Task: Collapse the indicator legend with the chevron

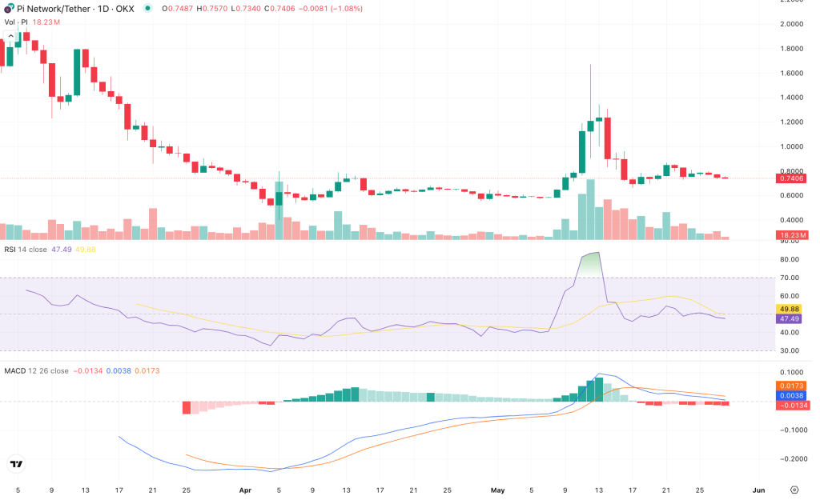Action: pos(10,36)
